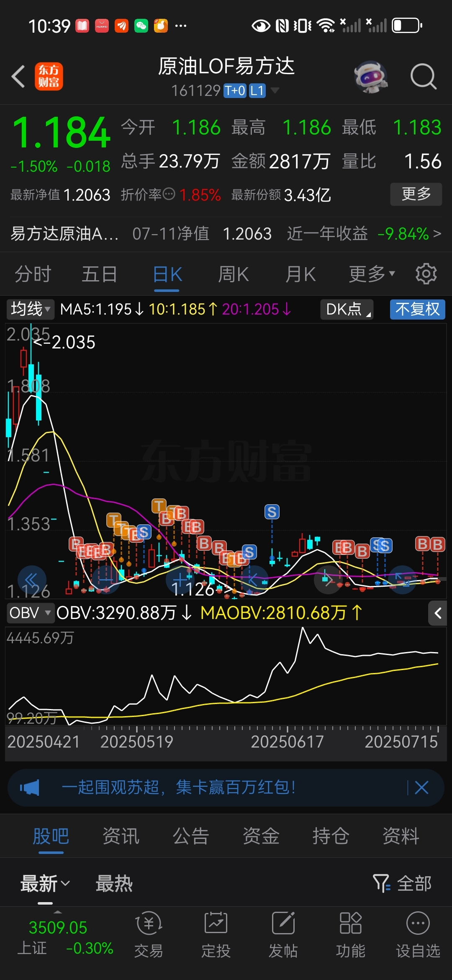452x980 pixels.
Task: Switch to the 持仓 tab
Action: pos(331,836)
